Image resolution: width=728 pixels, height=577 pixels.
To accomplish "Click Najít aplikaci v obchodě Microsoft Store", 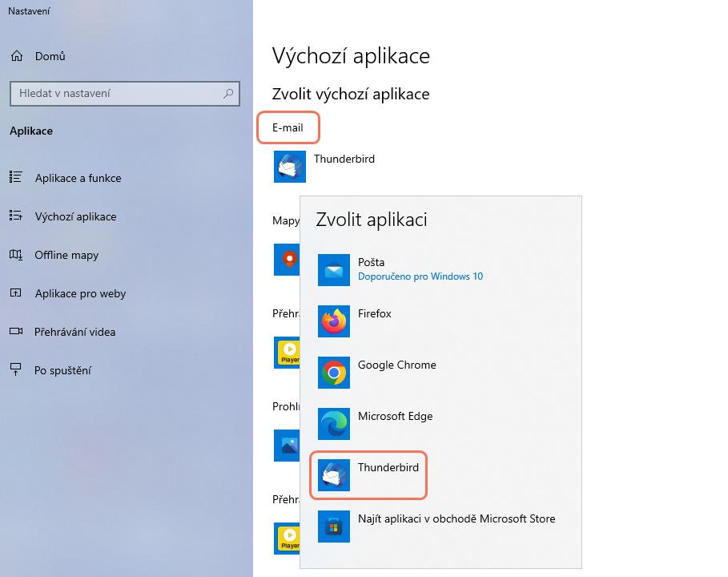I will [457, 518].
